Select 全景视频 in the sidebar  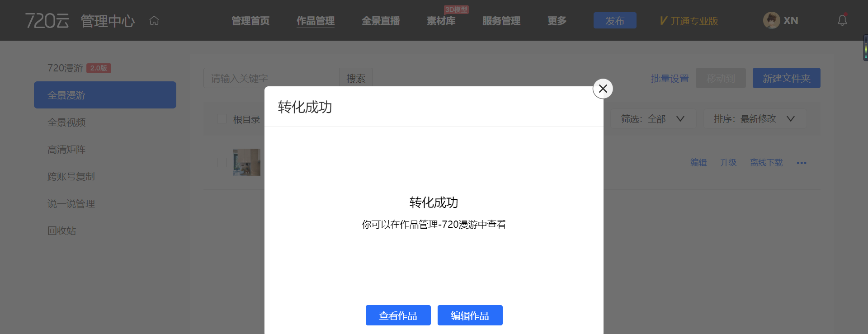[x=66, y=122]
